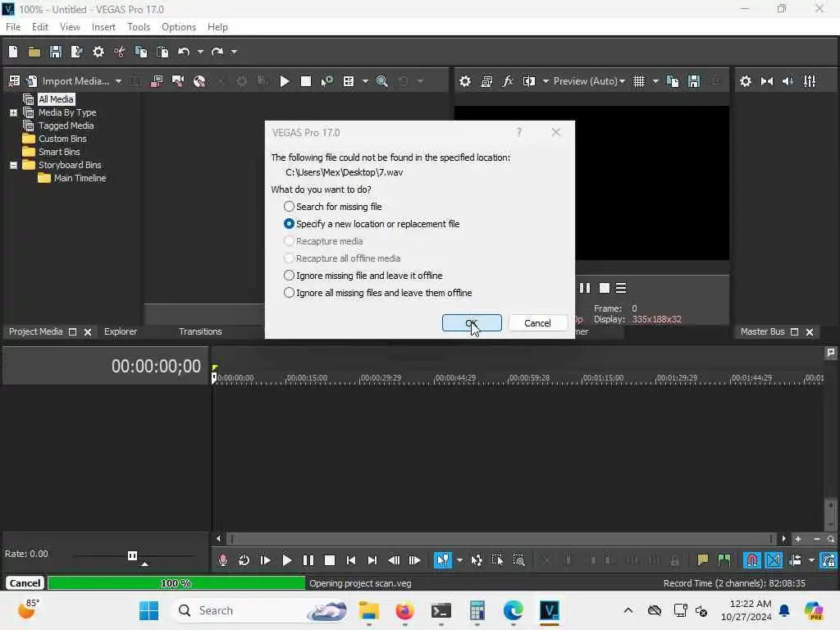The height and width of the screenshot is (630, 840).
Task: Click the dialog help question mark
Action: [x=519, y=132]
